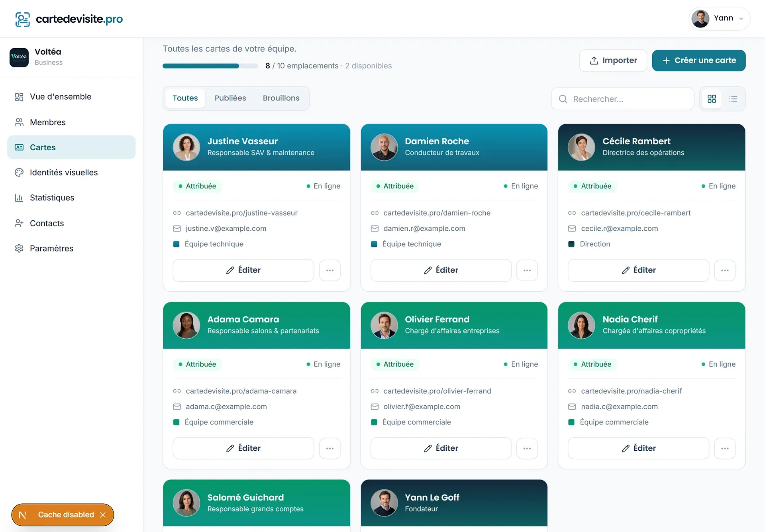Screen dimensions: 765x532
Task: Open Identités visuelles section
Action: coord(71,173)
